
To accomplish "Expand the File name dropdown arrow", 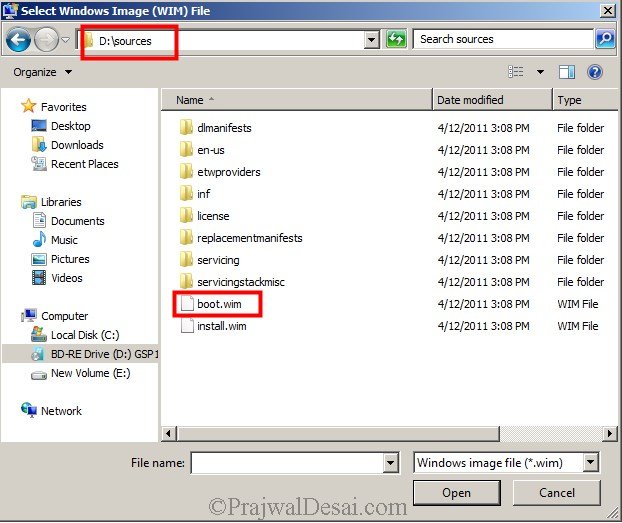I will pyautogui.click(x=391, y=463).
